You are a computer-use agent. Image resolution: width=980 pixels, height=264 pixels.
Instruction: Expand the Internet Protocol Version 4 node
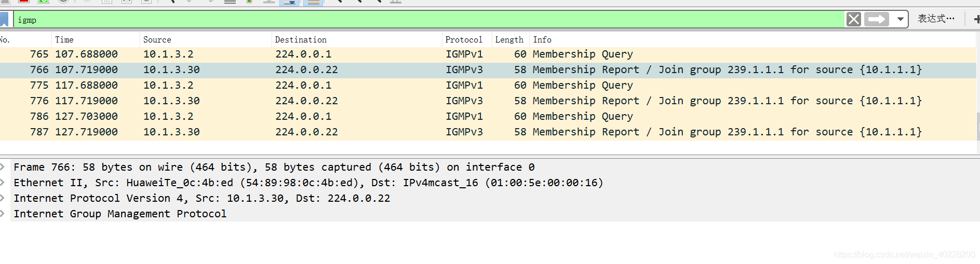(3, 198)
